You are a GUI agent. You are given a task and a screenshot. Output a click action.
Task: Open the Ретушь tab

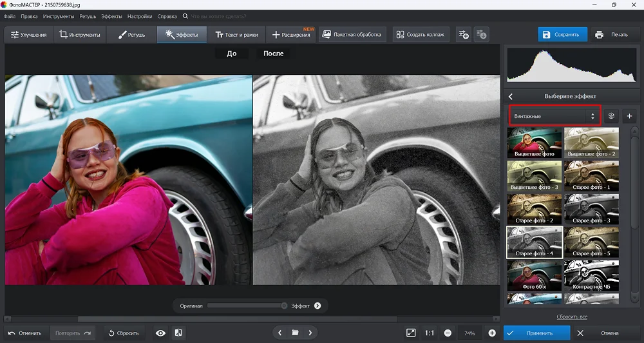point(131,35)
